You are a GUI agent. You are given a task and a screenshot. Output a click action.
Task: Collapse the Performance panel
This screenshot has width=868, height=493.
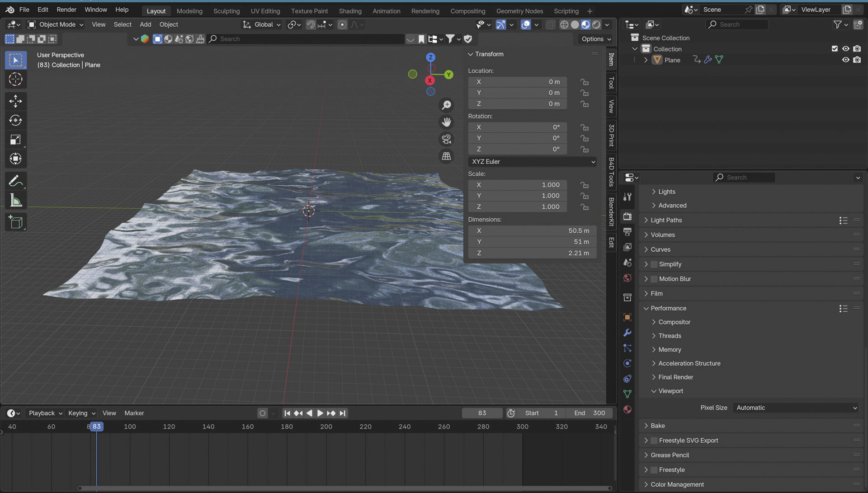pyautogui.click(x=646, y=308)
